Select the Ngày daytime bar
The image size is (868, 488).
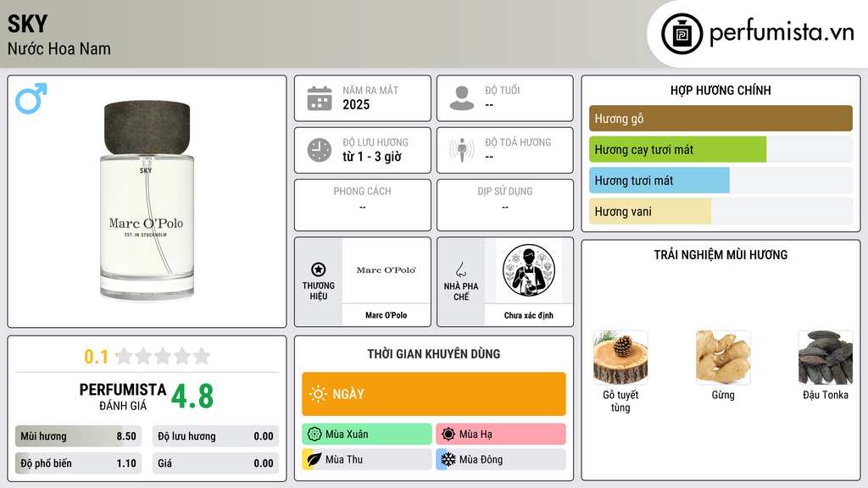(434, 394)
